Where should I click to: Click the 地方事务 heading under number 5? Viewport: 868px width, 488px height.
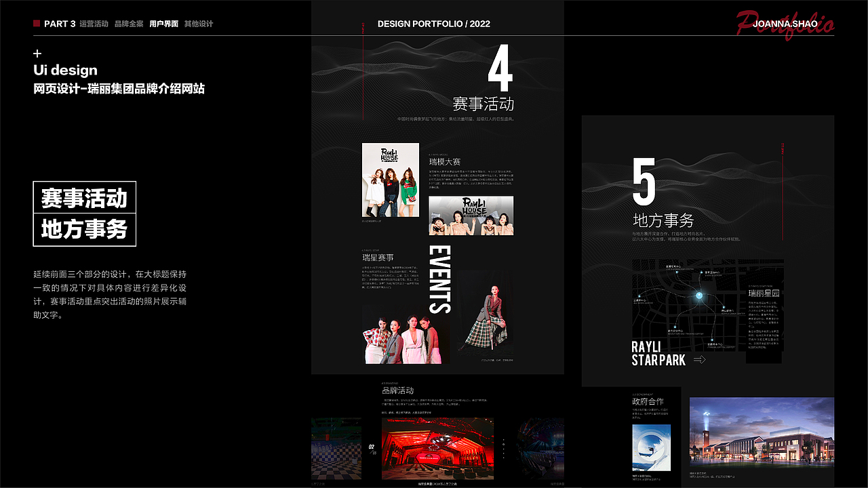663,220
